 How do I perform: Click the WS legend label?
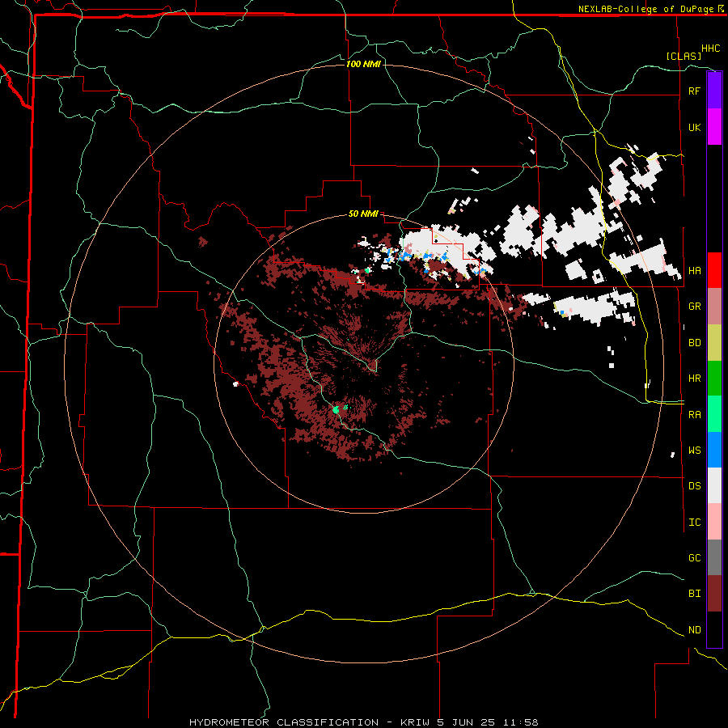694,451
